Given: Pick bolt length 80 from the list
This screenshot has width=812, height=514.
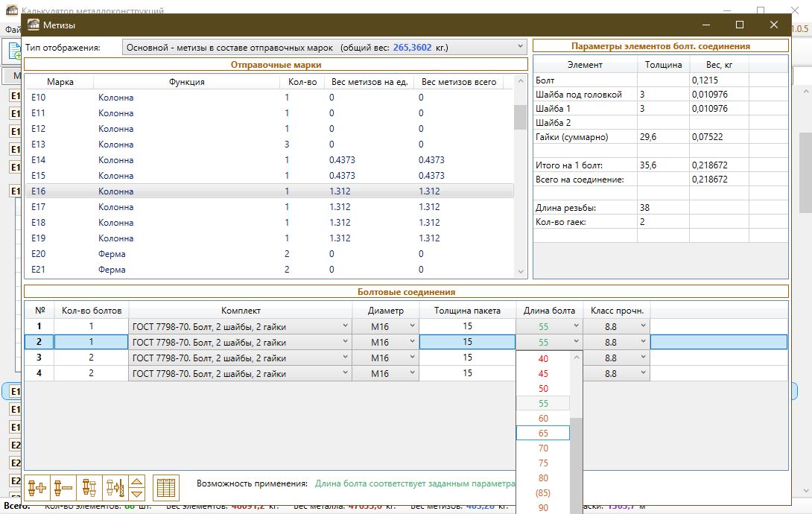Looking at the screenshot, I should 543,477.
